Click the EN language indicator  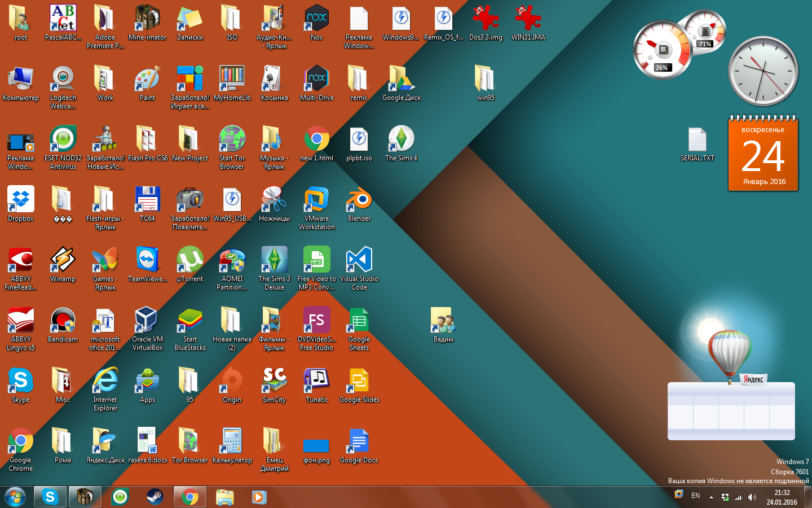[x=696, y=496]
